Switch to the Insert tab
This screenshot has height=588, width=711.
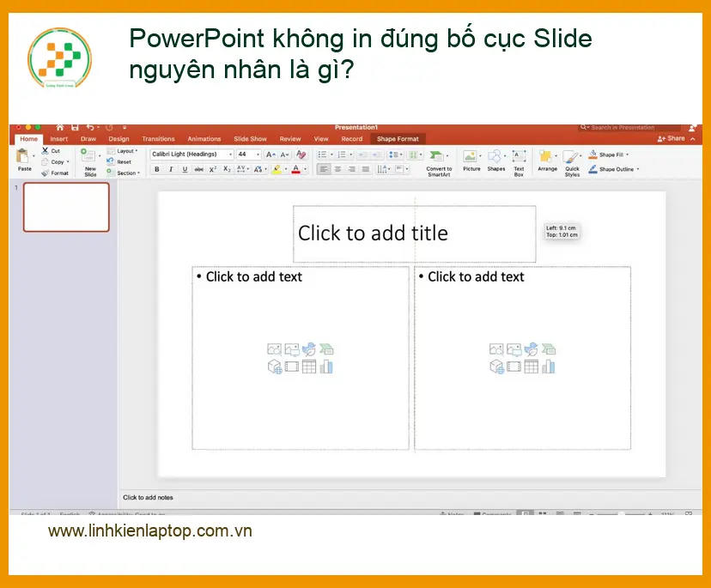(59, 139)
